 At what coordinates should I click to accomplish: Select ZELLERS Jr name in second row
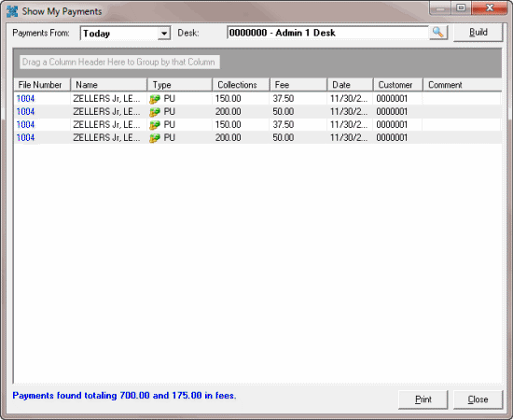[106, 112]
